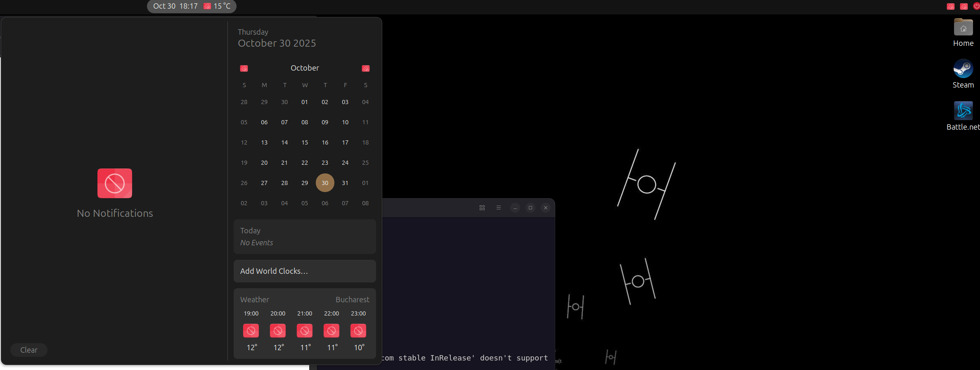Open the Today events section
Image resolution: width=980 pixels, height=370 pixels.
point(305,237)
